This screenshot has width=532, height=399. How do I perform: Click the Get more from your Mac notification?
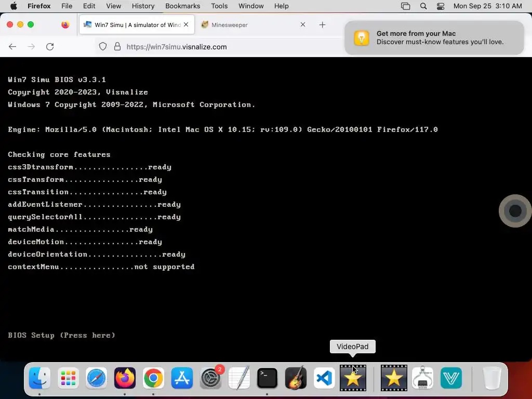click(x=434, y=37)
